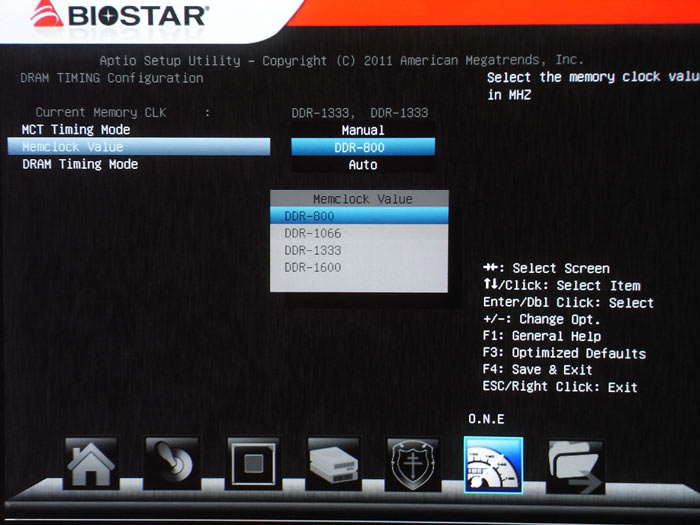Open the Chipset chip icon

click(x=253, y=464)
